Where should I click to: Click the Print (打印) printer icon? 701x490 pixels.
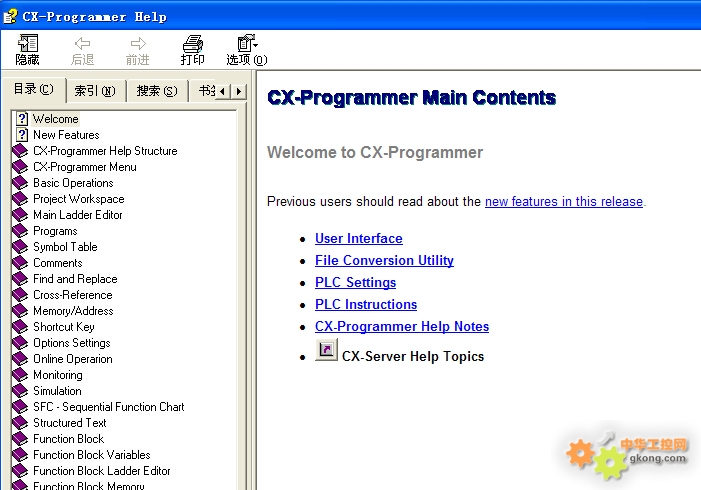pyautogui.click(x=193, y=43)
